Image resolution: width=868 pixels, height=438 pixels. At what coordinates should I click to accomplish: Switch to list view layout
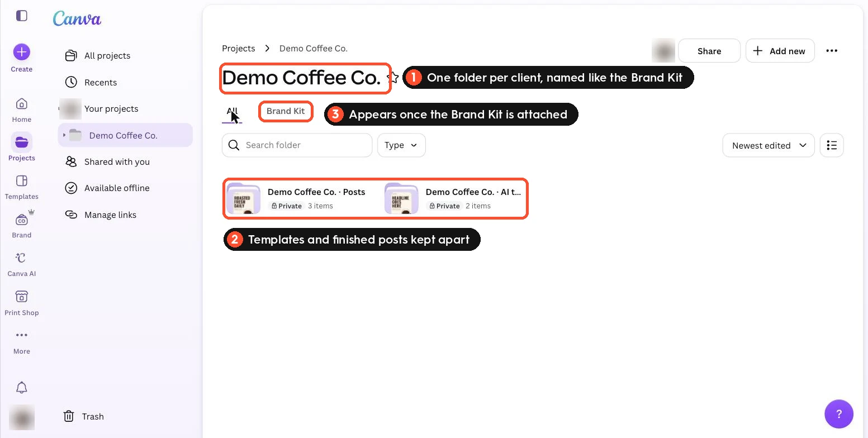coord(832,145)
